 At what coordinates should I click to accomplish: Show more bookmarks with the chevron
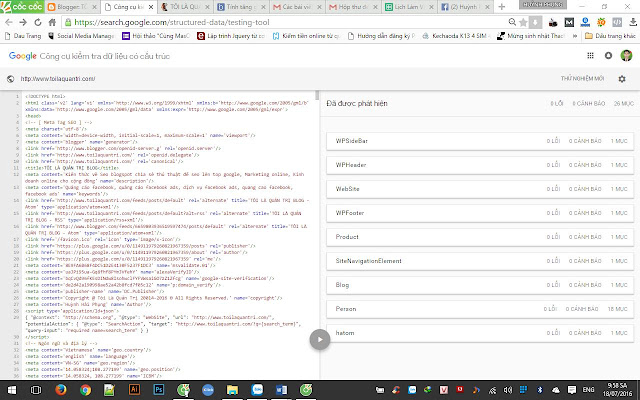575,36
